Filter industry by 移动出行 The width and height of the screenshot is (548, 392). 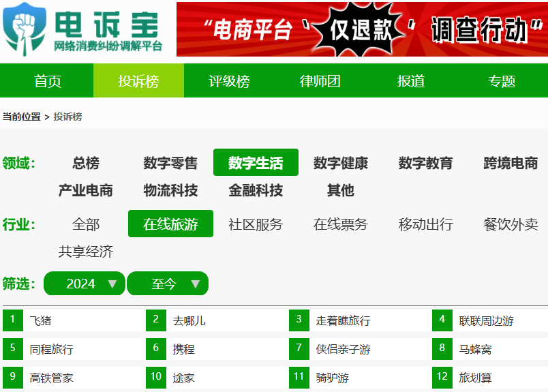tap(425, 224)
